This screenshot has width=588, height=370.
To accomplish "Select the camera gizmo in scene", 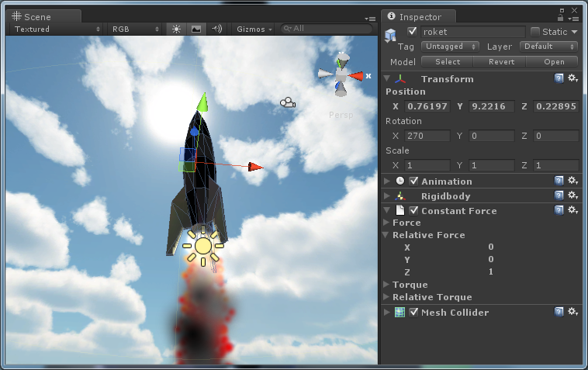I will pyautogui.click(x=288, y=102).
